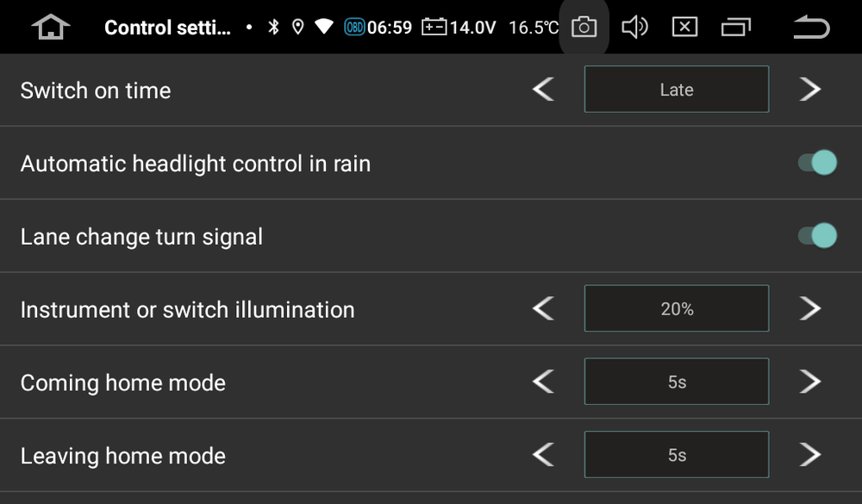Decrease Leaving home mode duration
The height and width of the screenshot is (504, 862).
543,454
